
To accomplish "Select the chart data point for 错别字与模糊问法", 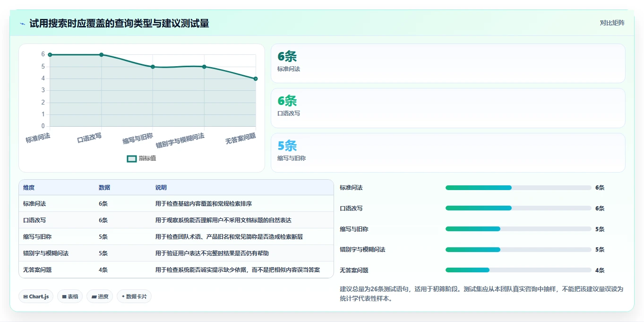I will [x=204, y=67].
